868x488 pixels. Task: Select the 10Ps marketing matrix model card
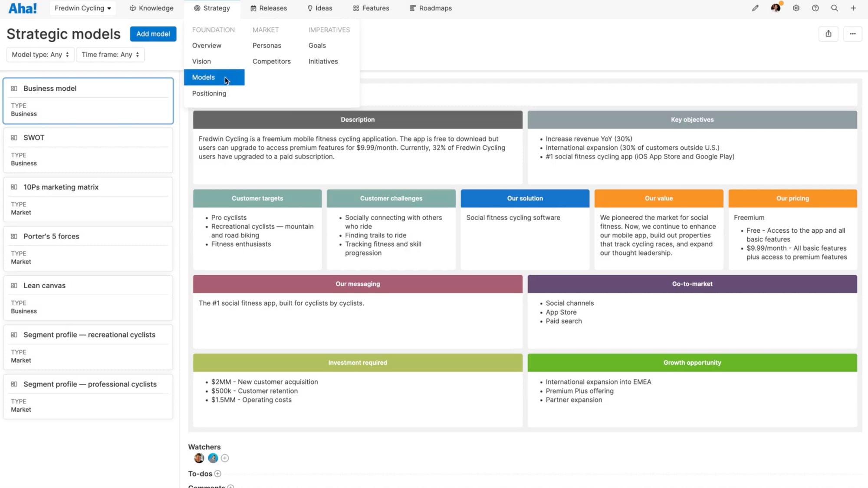coord(88,200)
